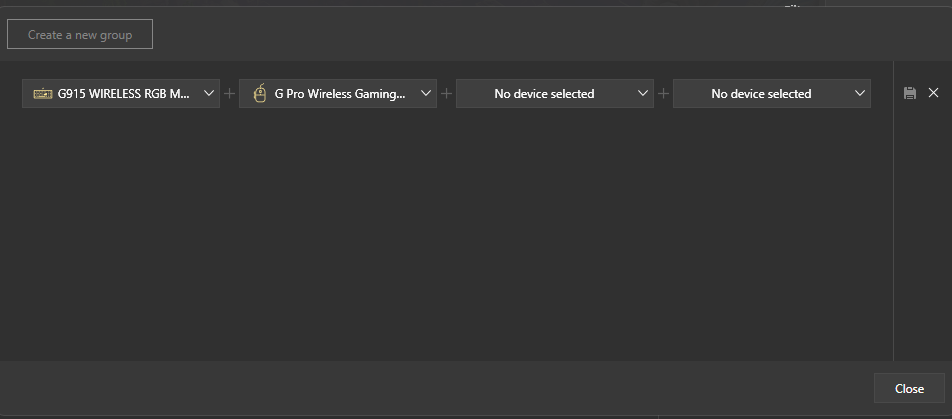
Task: Save the device group with floppy icon
Action: pos(910,93)
